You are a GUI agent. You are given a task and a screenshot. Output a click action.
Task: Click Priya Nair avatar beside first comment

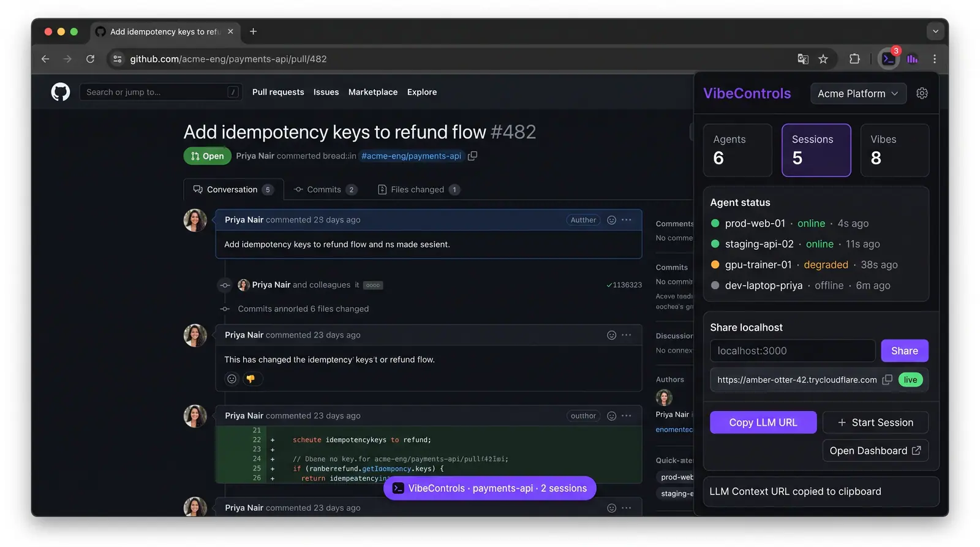(195, 221)
